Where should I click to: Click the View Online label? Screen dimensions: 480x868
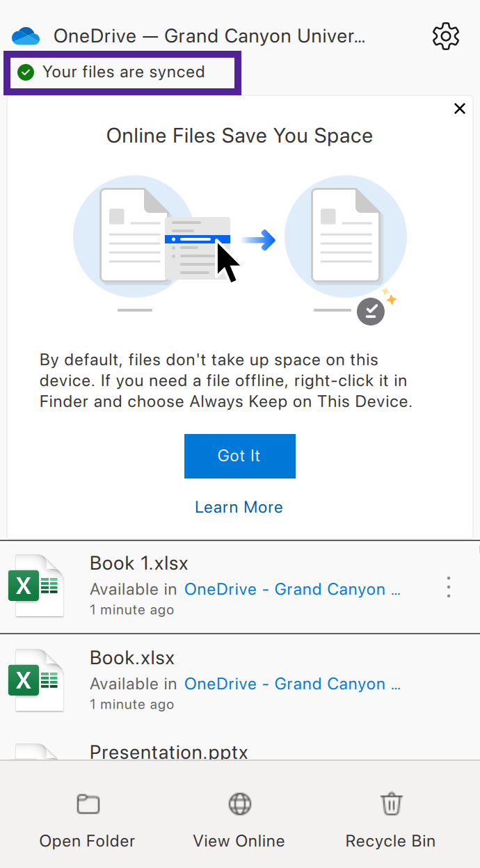pyautogui.click(x=239, y=841)
